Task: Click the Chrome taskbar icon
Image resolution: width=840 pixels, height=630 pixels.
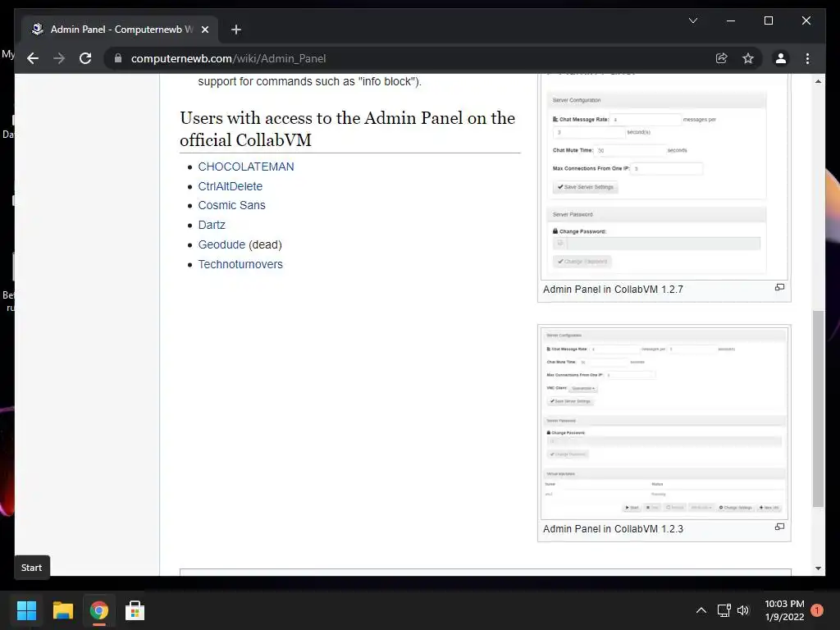Action: 99,610
